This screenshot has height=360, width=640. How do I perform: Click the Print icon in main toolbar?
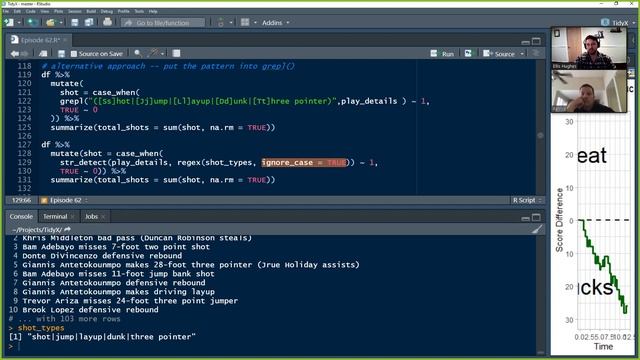click(x=107, y=22)
